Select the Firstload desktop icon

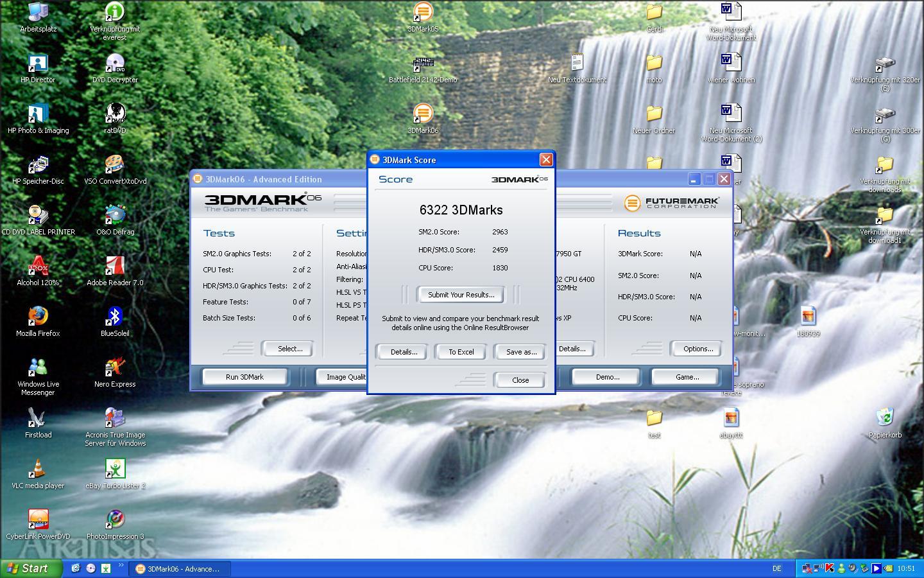(x=38, y=423)
